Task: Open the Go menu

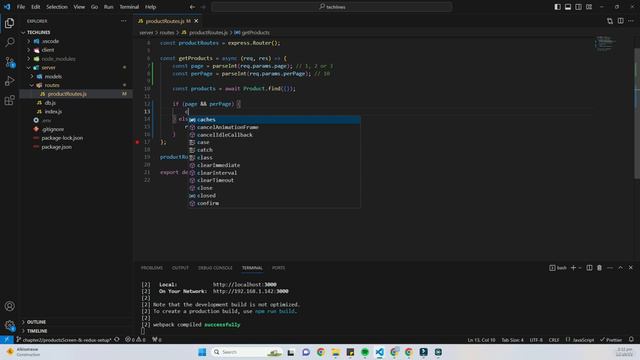Action: (x=94, y=7)
